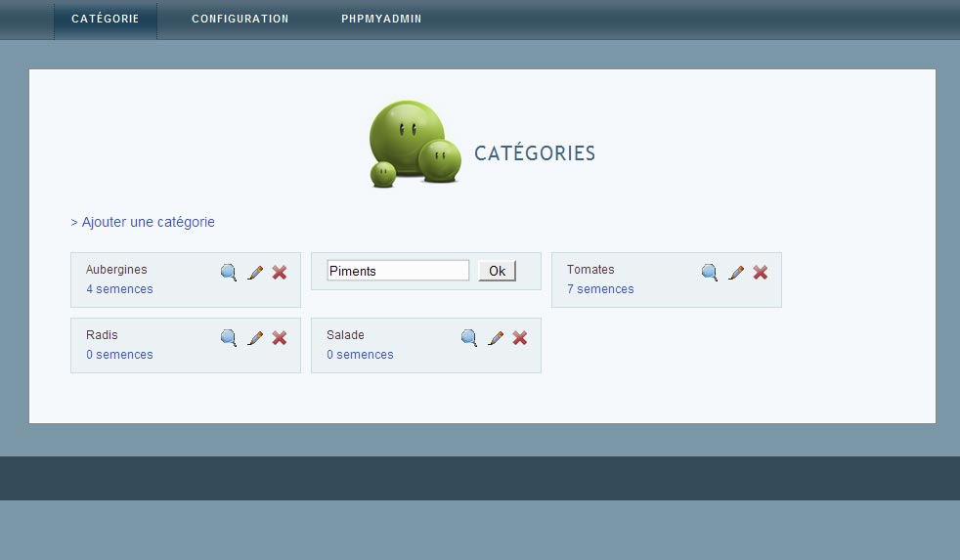
Task: Click the pencil icon for Salade
Action: point(496,338)
